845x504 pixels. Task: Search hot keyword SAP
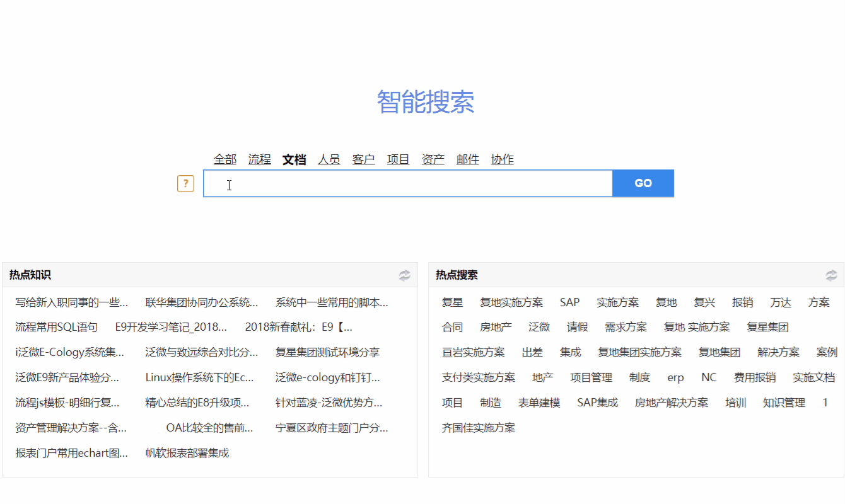(570, 302)
